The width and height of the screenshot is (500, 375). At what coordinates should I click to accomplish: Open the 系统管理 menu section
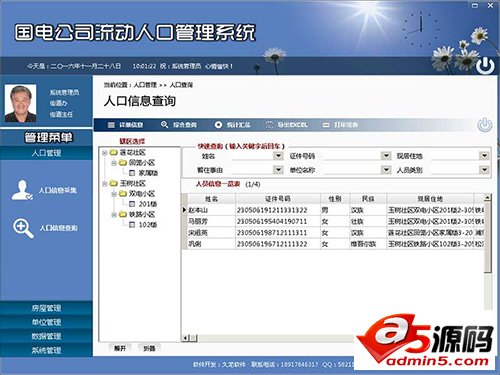(46, 350)
